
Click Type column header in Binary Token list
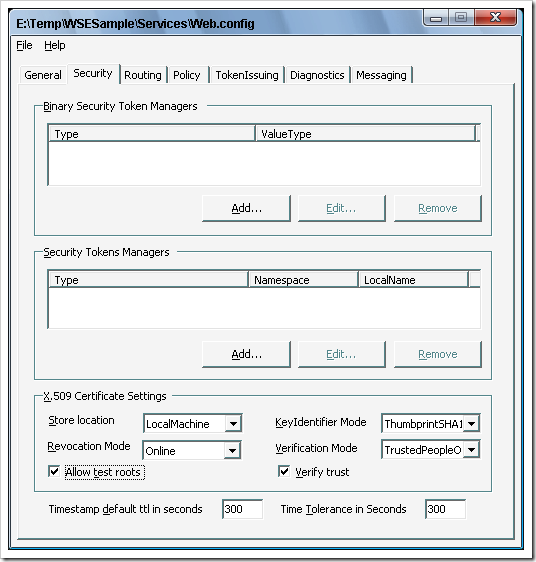click(151, 134)
